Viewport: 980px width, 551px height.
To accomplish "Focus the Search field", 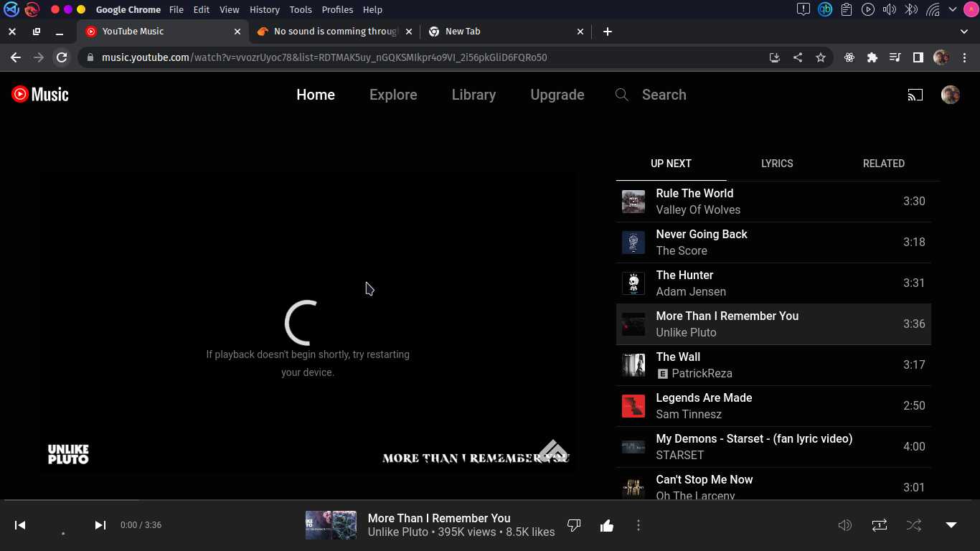I will point(664,95).
